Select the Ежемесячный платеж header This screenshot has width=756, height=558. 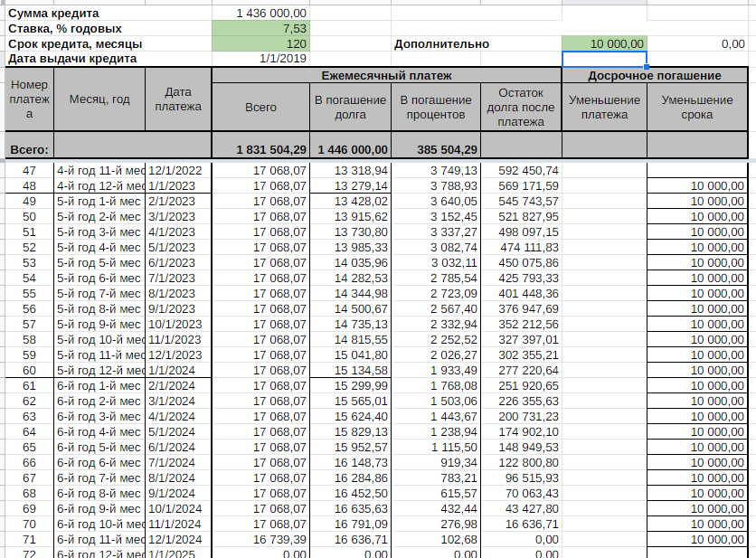pos(386,76)
